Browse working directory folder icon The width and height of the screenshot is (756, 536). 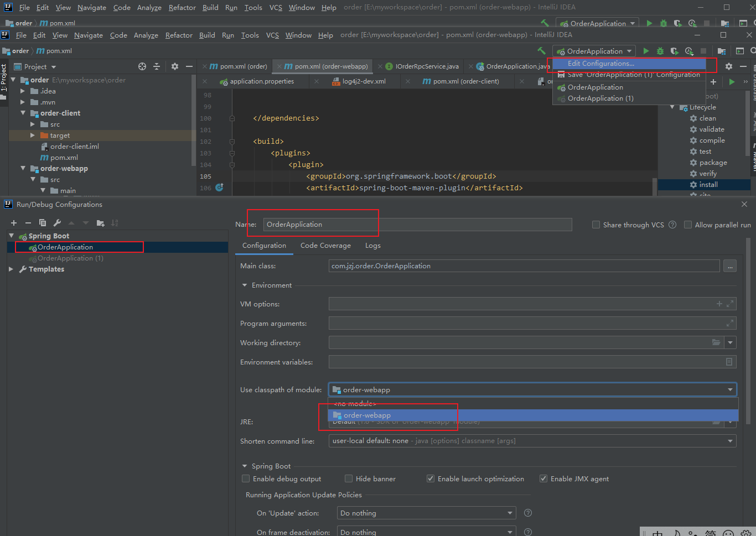[716, 342]
